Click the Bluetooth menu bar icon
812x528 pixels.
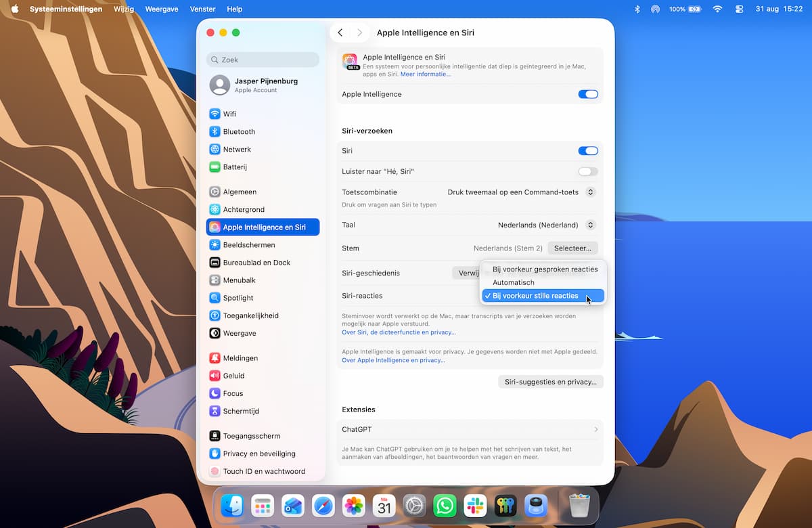(637, 9)
